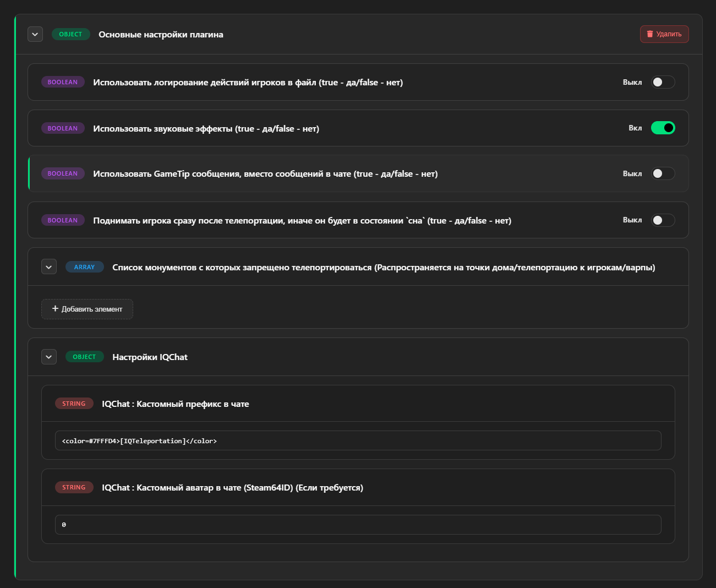
Task: Click the OBJECT badge beside Основные настройки плагина
Action: pos(70,34)
